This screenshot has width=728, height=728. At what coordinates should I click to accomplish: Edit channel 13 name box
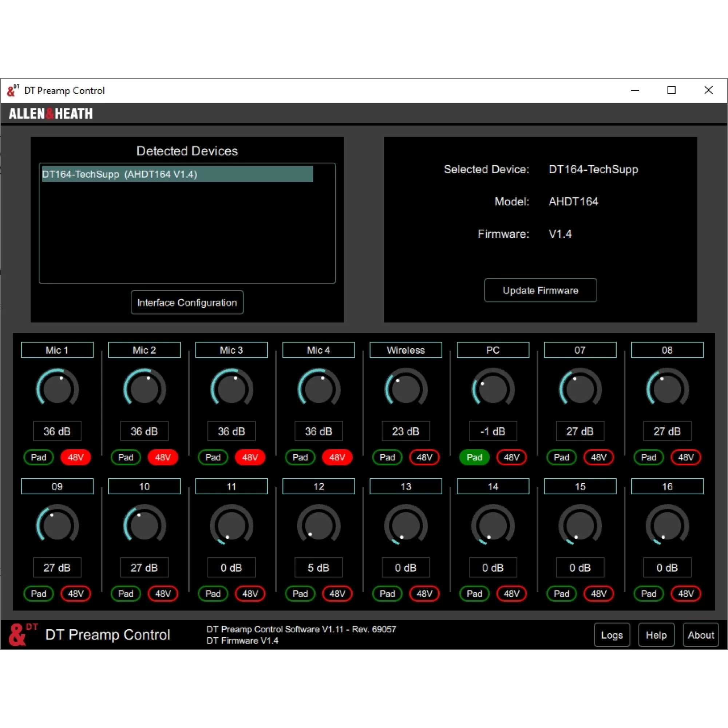[x=406, y=486]
